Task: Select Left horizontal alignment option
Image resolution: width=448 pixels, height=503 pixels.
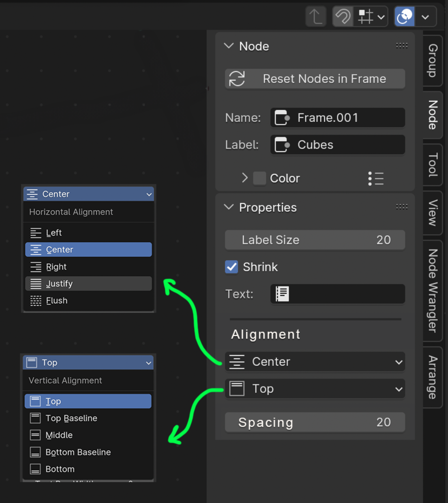Action: pyautogui.click(x=89, y=233)
